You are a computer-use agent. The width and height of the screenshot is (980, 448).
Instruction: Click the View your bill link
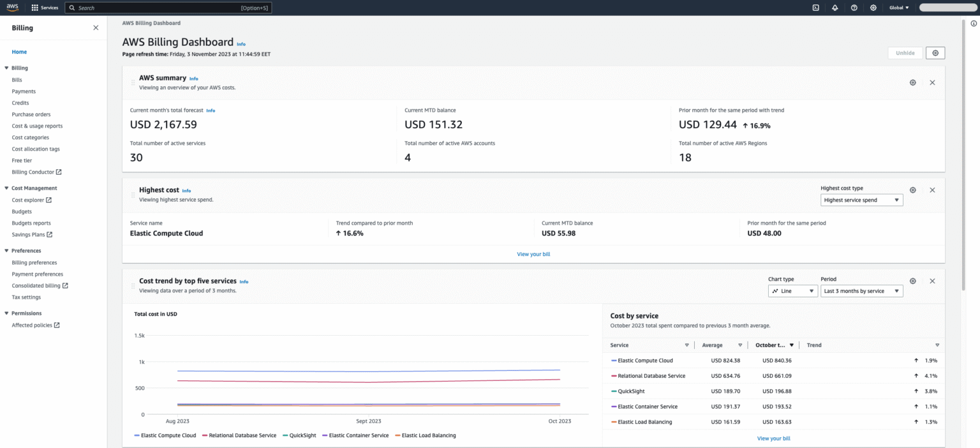pyautogui.click(x=533, y=253)
